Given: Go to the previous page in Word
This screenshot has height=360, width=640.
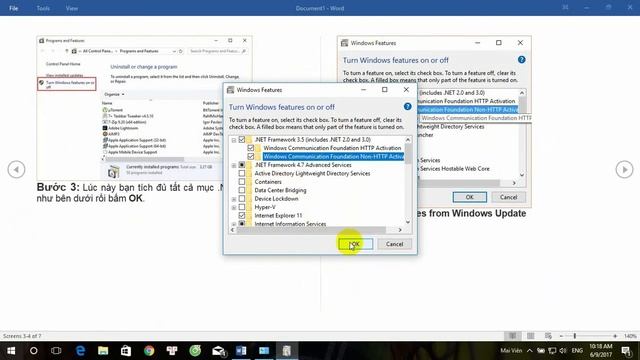Looking at the screenshot, I should pos(16,169).
